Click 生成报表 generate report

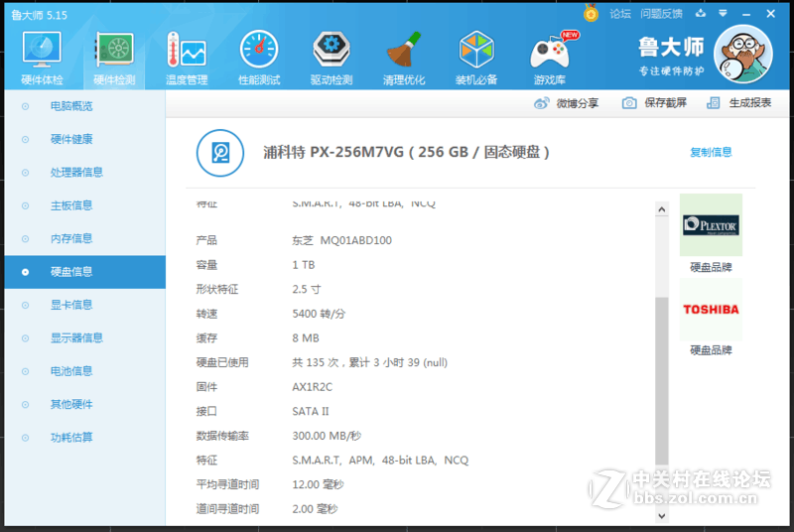pyautogui.click(x=738, y=103)
